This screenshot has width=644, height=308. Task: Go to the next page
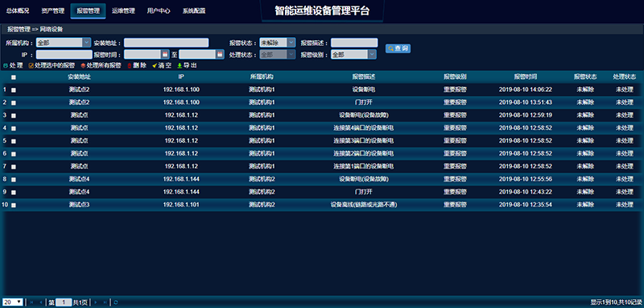(x=96, y=302)
